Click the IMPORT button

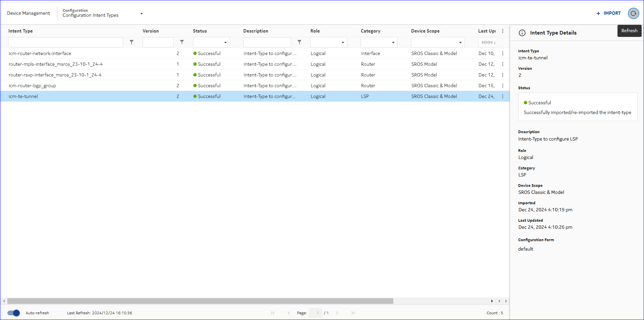click(x=608, y=13)
